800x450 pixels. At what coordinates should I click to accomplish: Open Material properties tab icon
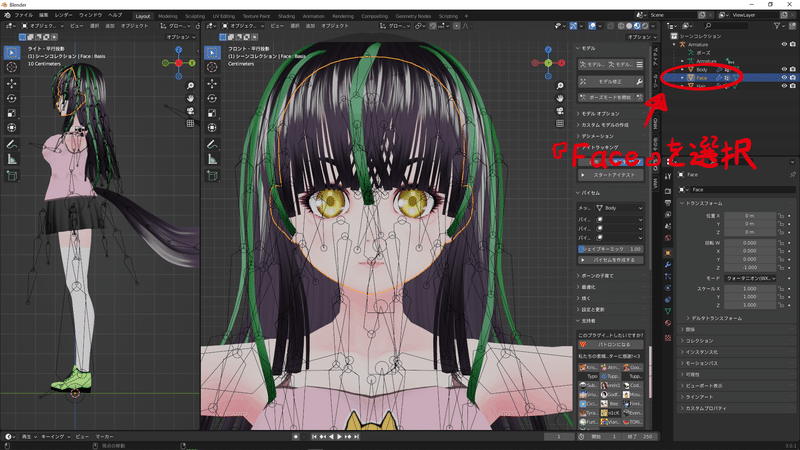pos(668,323)
